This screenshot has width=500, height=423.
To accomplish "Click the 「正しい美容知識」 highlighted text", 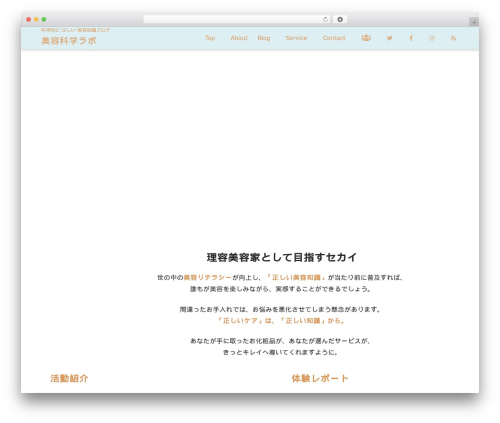I will coord(296,277).
